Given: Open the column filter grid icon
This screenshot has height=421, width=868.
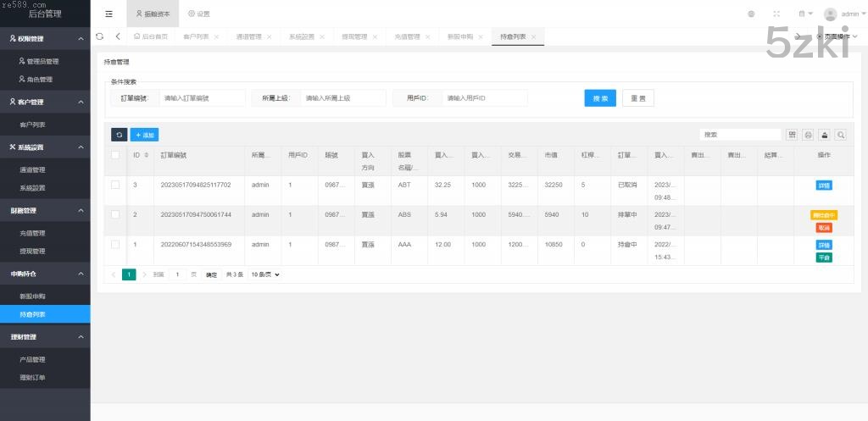Looking at the screenshot, I should [792, 135].
